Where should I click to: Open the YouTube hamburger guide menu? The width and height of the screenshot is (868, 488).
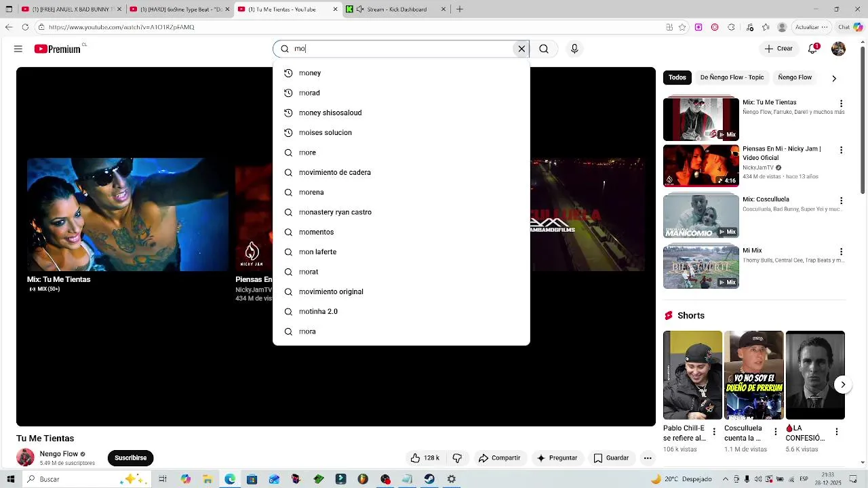(18, 49)
